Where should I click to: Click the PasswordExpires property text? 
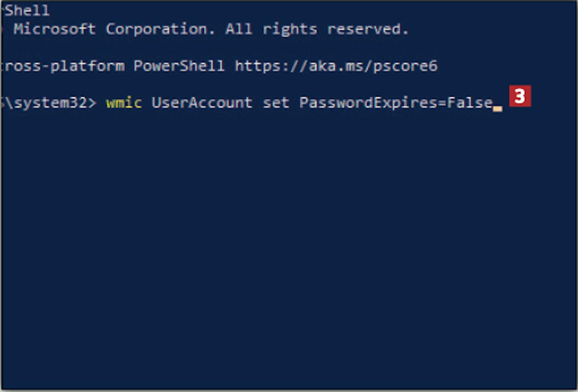click(x=368, y=103)
